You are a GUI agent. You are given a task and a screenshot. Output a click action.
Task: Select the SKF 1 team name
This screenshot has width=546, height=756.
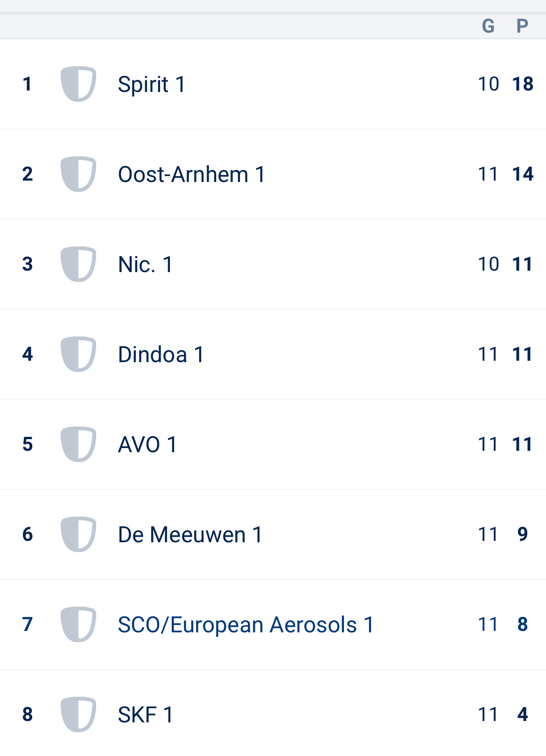(x=145, y=715)
